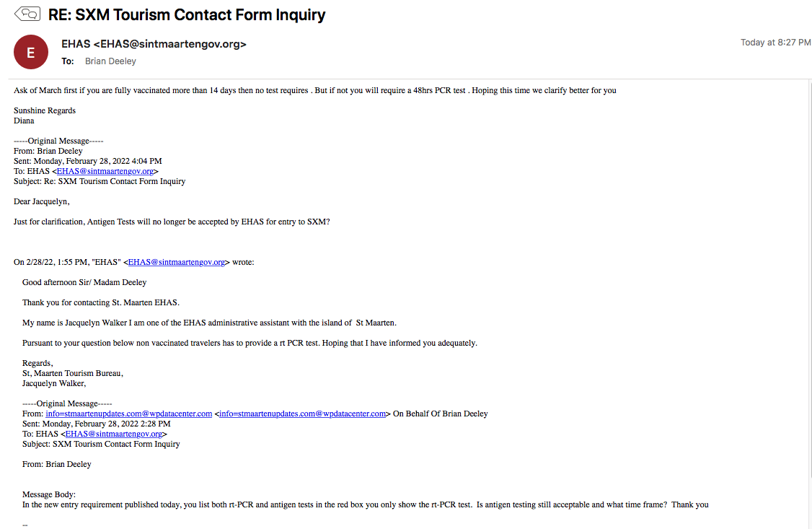Click the red E sender avatar

point(31,52)
